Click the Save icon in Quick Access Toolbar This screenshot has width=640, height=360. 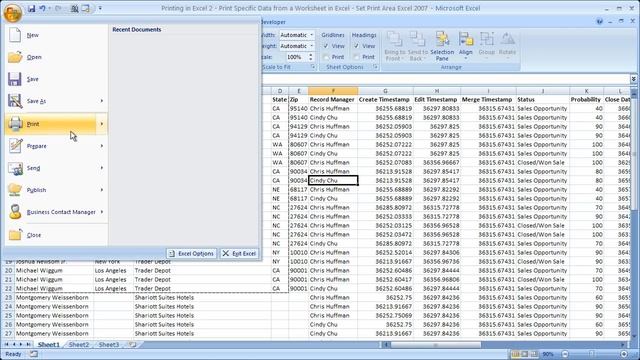tap(31, 8)
